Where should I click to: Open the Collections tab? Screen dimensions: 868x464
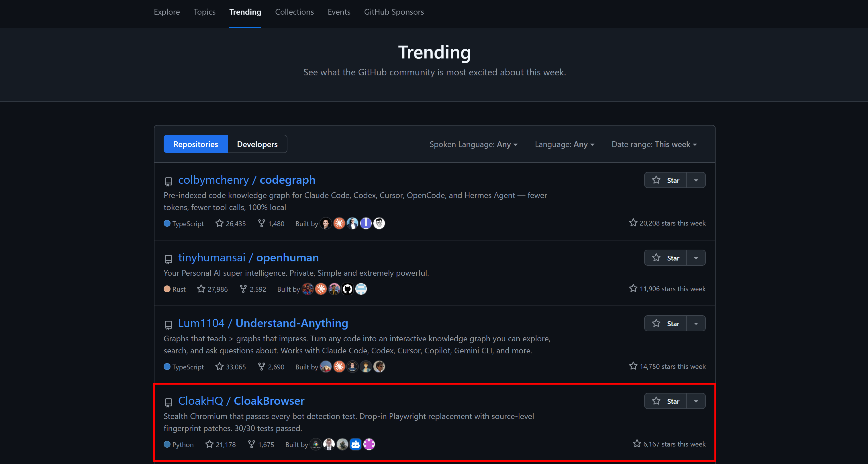click(x=295, y=12)
